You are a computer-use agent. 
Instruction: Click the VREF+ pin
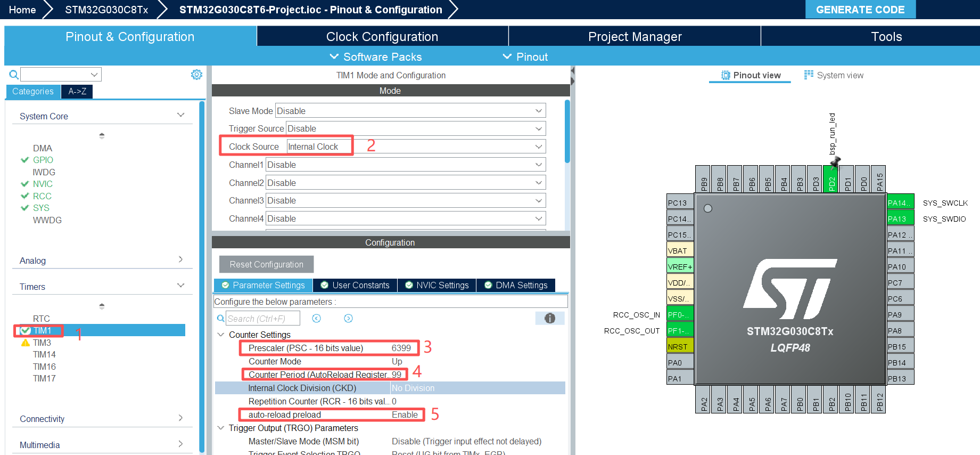(x=680, y=266)
